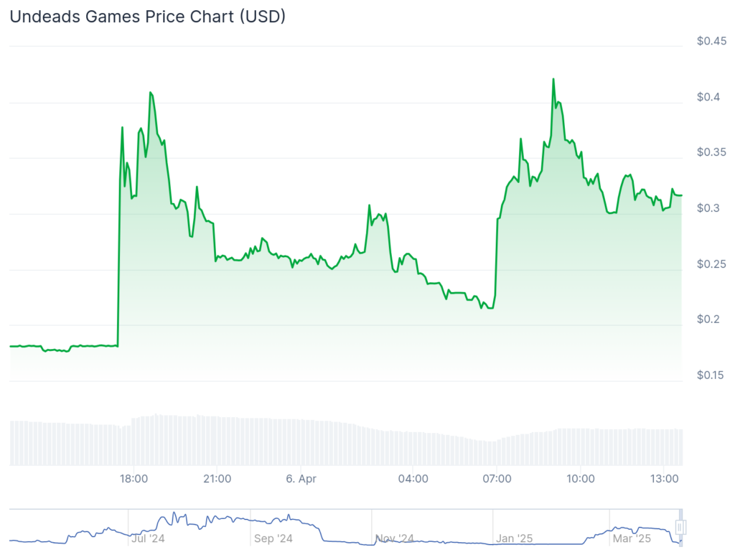Jump to Mar '25 in the navigator
The image size is (735, 560).
tap(632, 538)
